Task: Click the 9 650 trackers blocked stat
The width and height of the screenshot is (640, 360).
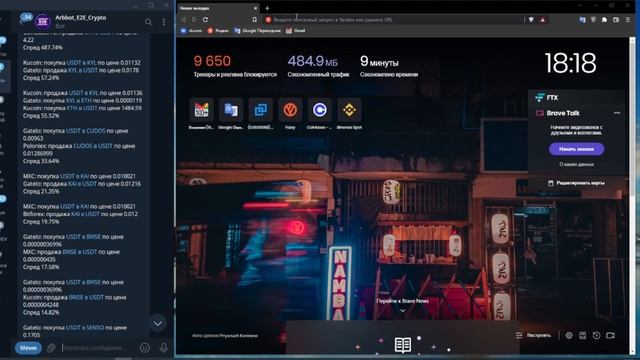Action: 235,67
